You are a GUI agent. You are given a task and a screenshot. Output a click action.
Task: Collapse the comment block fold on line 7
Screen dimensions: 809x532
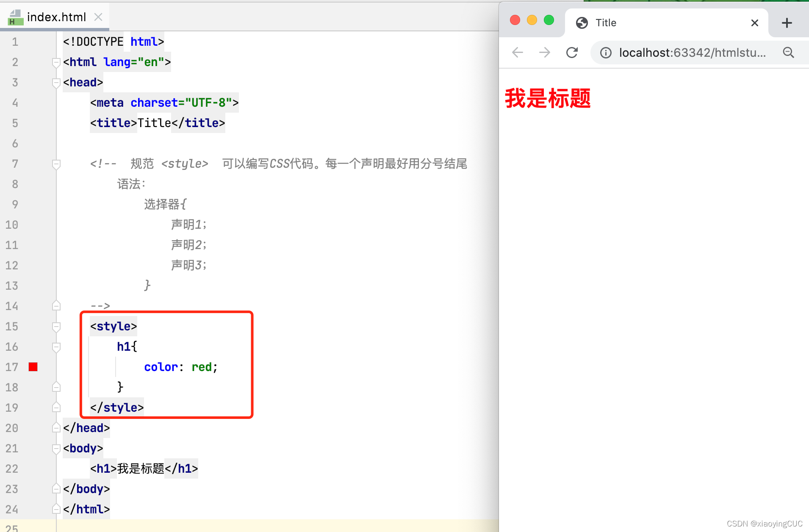point(56,164)
